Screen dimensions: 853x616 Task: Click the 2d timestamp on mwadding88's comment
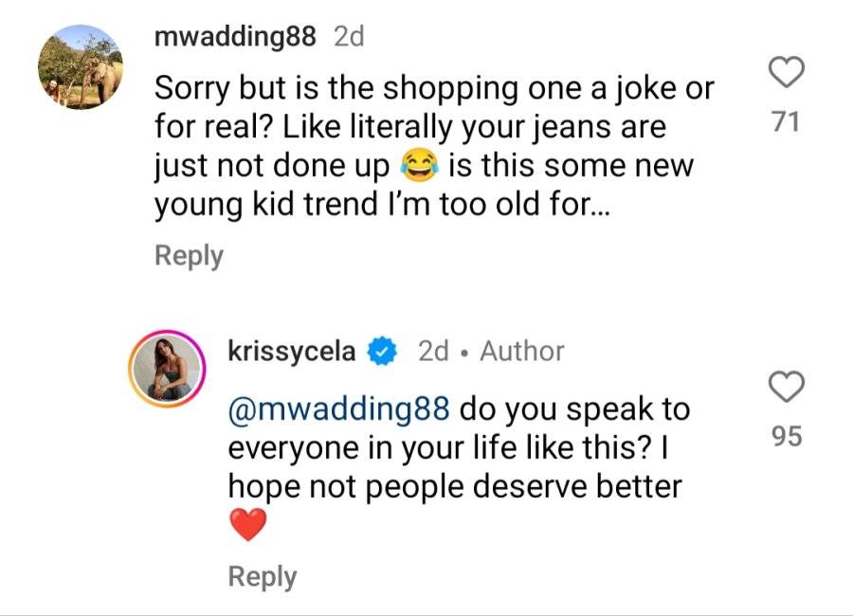(x=349, y=36)
